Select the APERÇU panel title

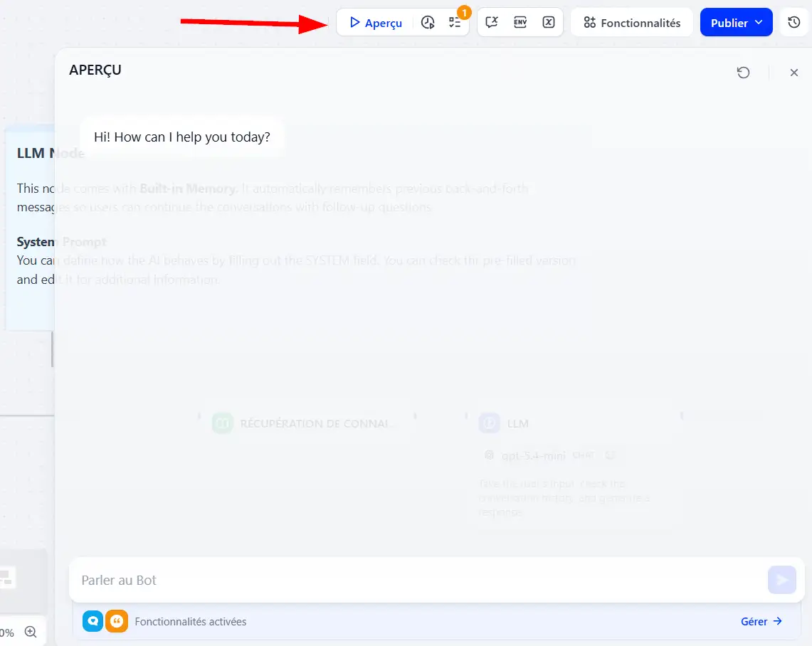tap(95, 70)
